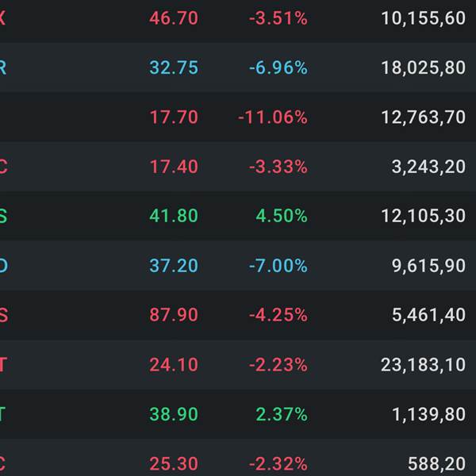Click the 2.37% gain value
Viewport: 476px width, 476px height.
(x=281, y=414)
